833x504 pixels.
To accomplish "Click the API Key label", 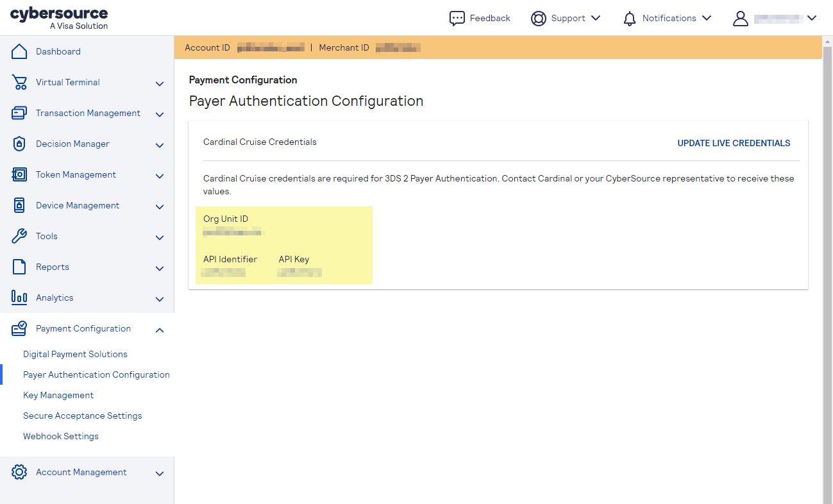I will click(294, 259).
